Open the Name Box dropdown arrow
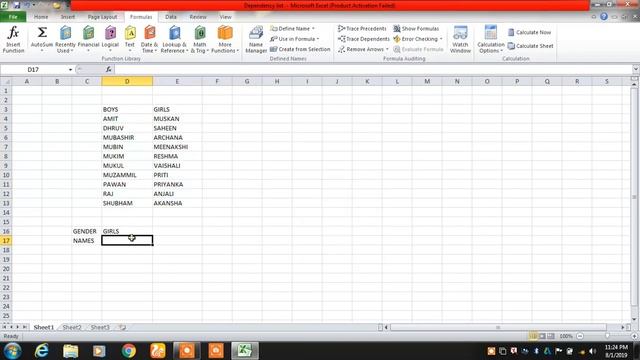 (70, 70)
